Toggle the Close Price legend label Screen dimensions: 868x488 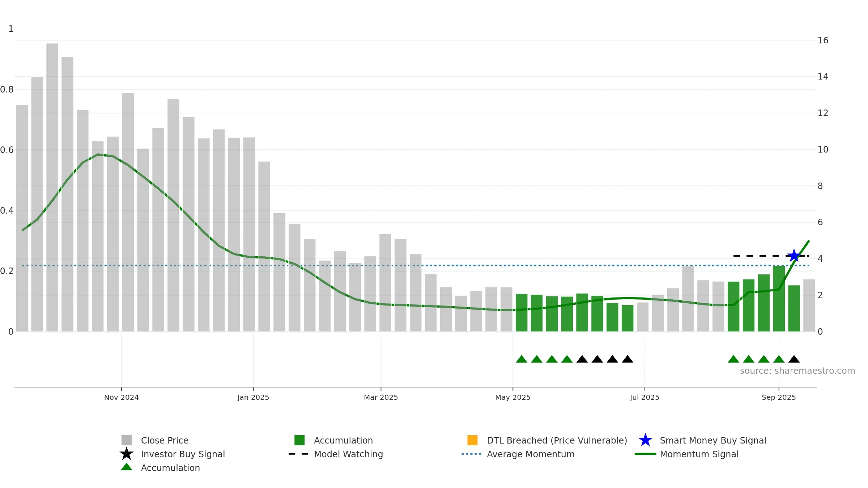[x=165, y=440]
